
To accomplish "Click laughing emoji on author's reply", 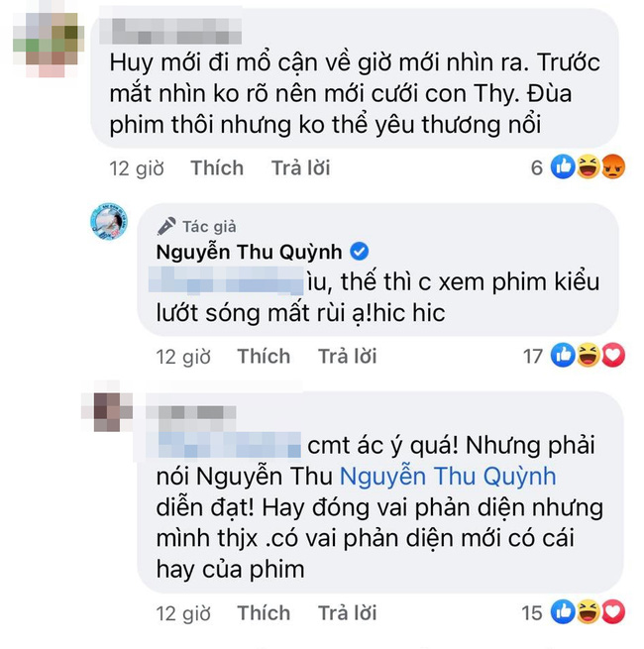I will pos(589,355).
